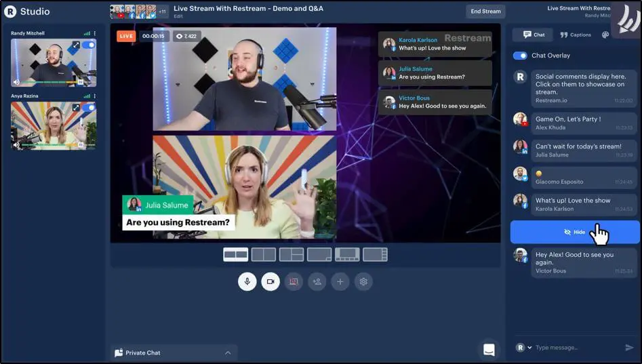Click the 'Are you using Restream?' overlay chat card at the top right of the preview
642x364 pixels.
(435, 73)
